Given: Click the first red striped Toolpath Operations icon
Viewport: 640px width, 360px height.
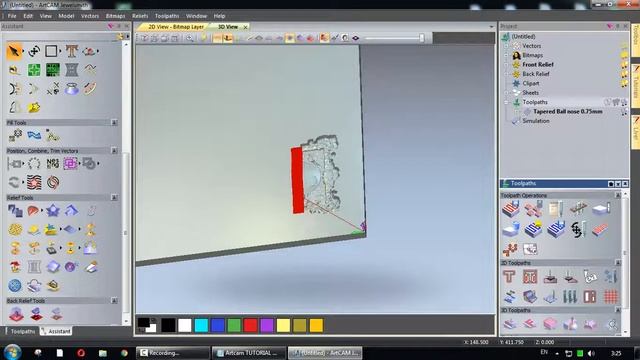Looking at the screenshot, I should (x=511, y=209).
